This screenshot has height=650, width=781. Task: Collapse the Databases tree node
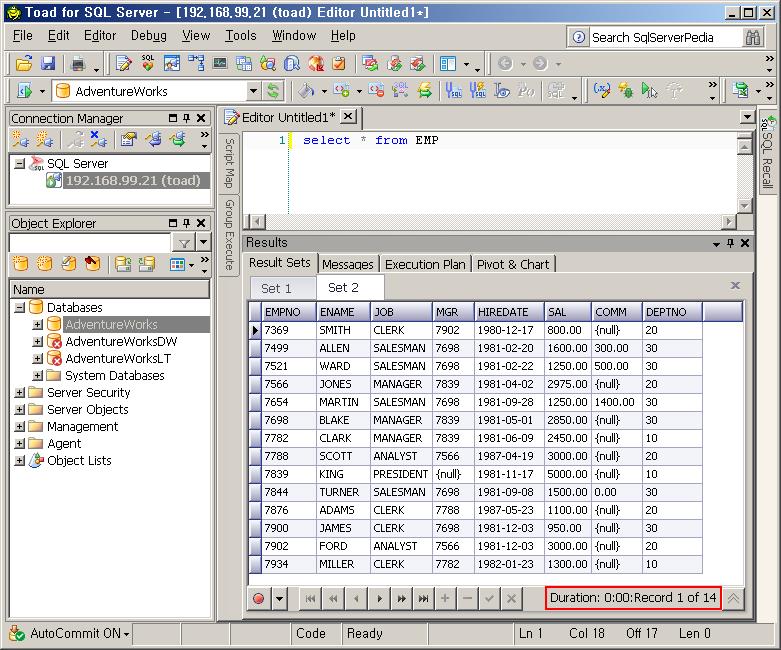pyautogui.click(x=19, y=308)
